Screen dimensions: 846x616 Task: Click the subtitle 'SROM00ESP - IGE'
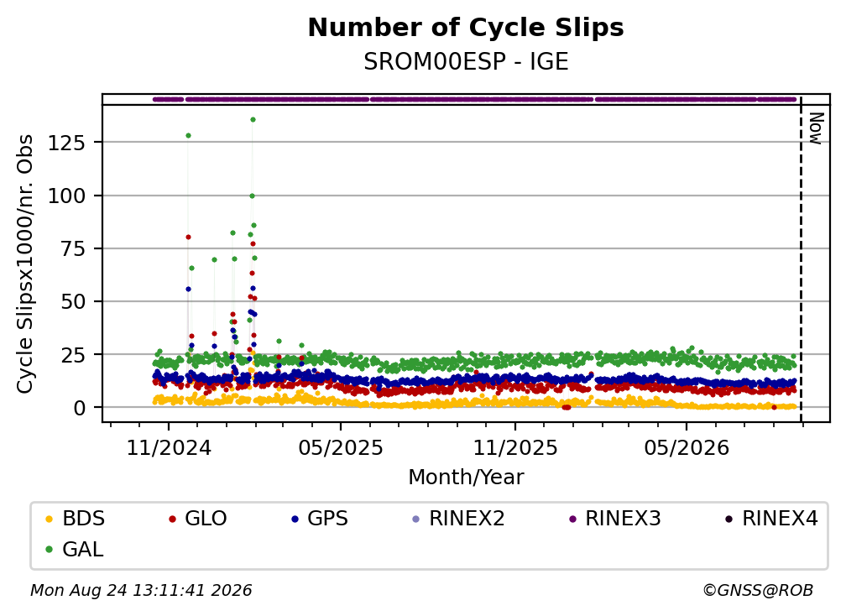(466, 62)
